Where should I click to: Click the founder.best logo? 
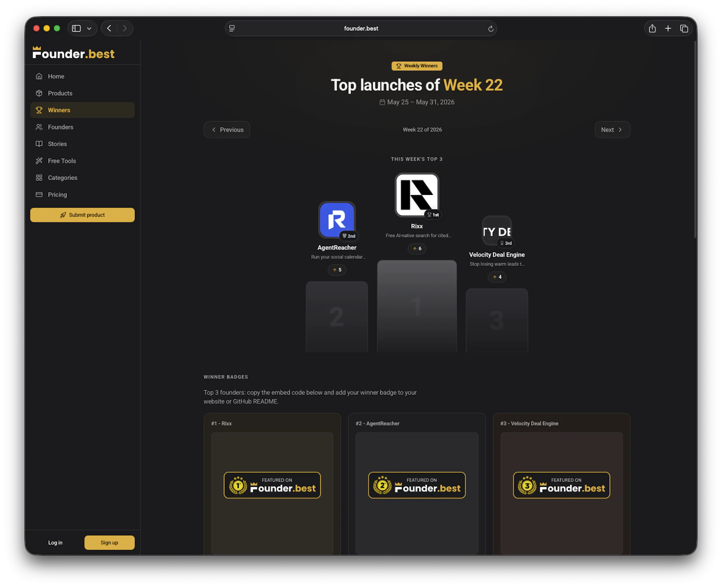pyautogui.click(x=74, y=53)
